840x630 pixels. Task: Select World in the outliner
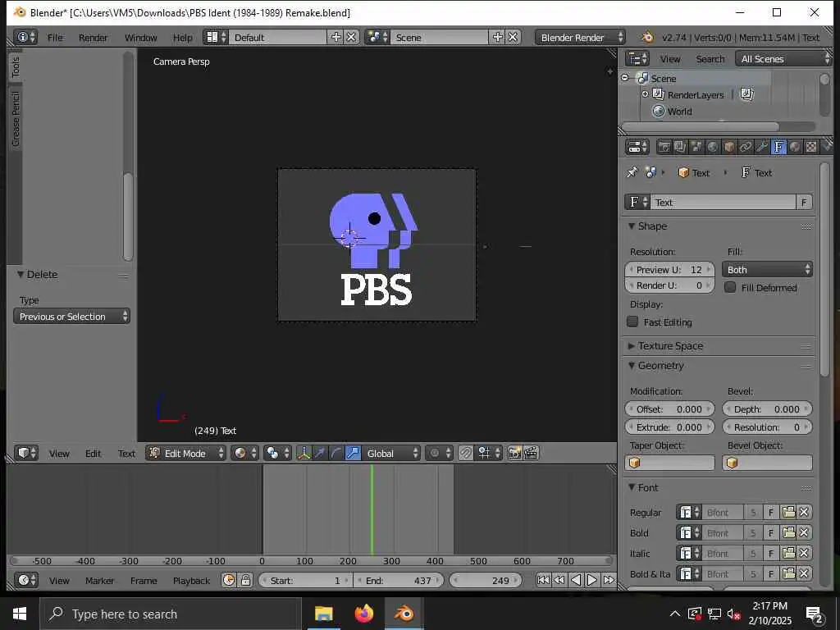679,112
